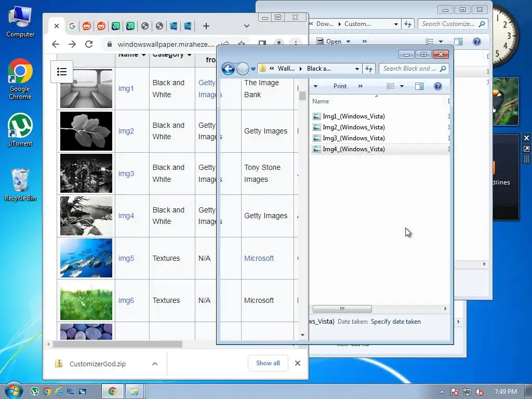Click the horizontal scrollbar in the file list
Image resolution: width=532 pixels, height=399 pixels.
tap(342, 309)
